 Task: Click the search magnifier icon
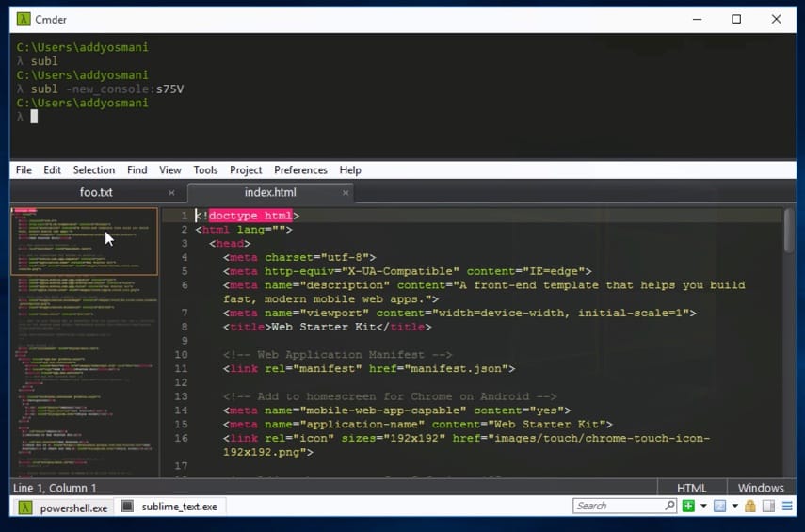pyautogui.click(x=669, y=507)
